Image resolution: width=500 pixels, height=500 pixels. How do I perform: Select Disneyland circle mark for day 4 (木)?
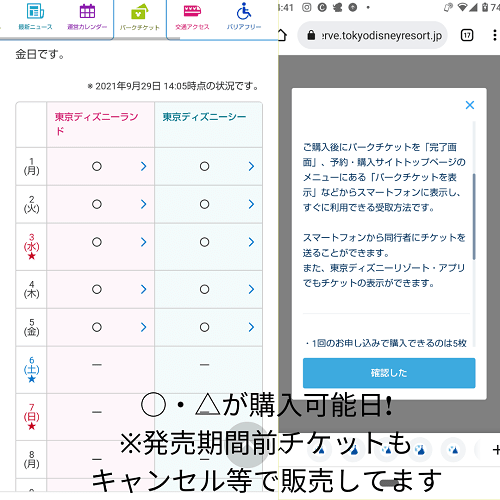(x=97, y=289)
